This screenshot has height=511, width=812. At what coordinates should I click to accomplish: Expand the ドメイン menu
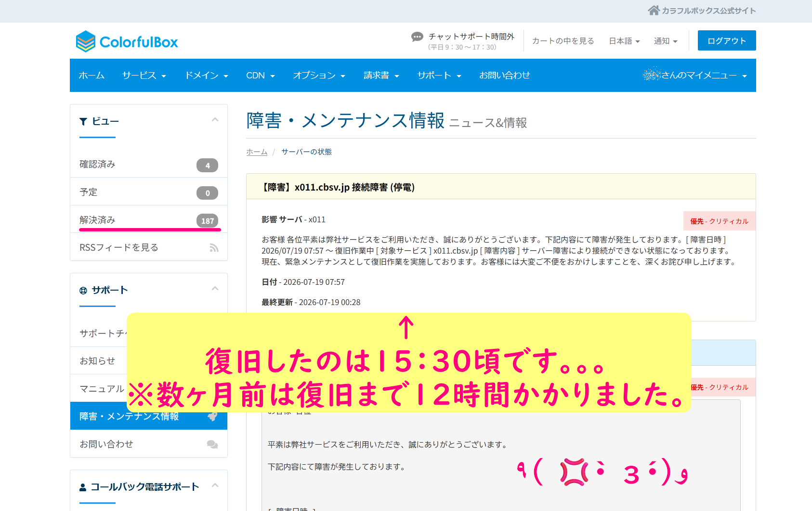(207, 76)
